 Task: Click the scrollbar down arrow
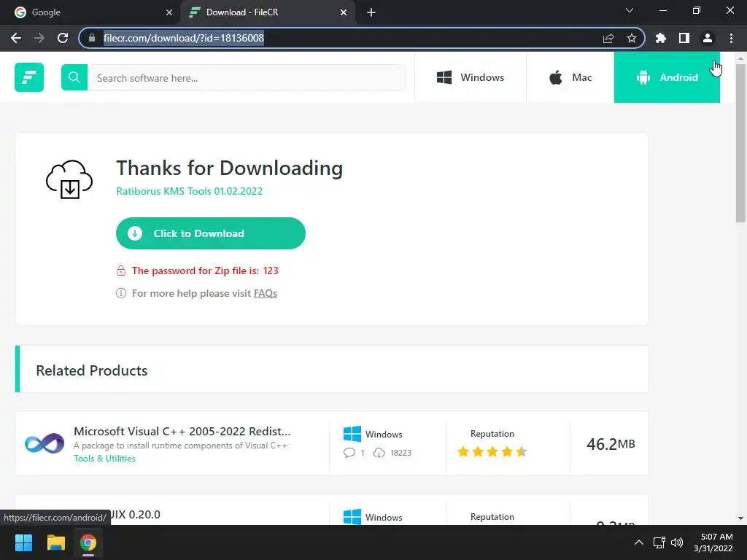740,518
